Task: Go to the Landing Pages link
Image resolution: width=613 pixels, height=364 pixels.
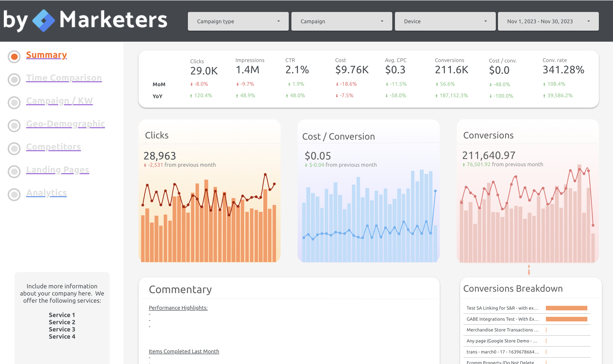Action: (58, 170)
